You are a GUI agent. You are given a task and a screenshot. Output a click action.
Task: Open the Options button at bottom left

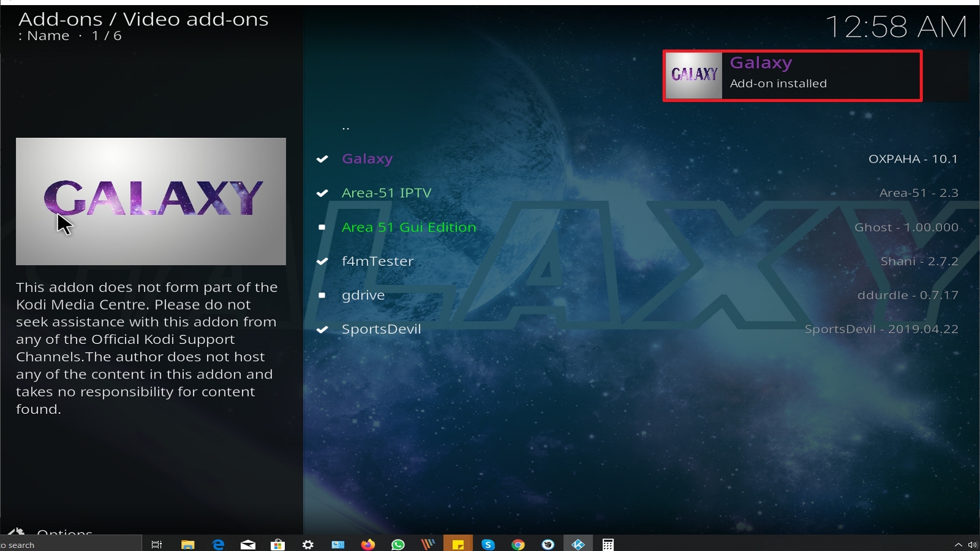51,532
